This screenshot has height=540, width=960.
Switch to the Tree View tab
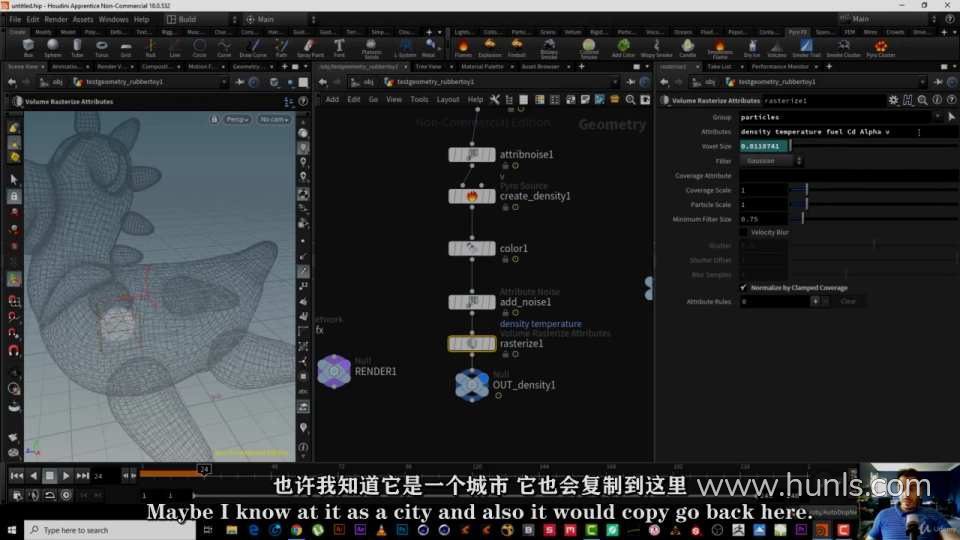pos(428,66)
